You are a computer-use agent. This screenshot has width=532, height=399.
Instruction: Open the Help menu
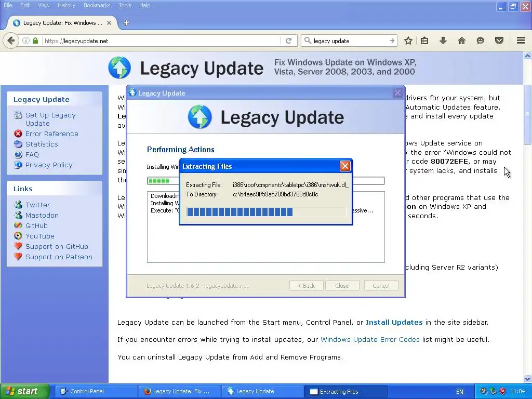point(144,5)
